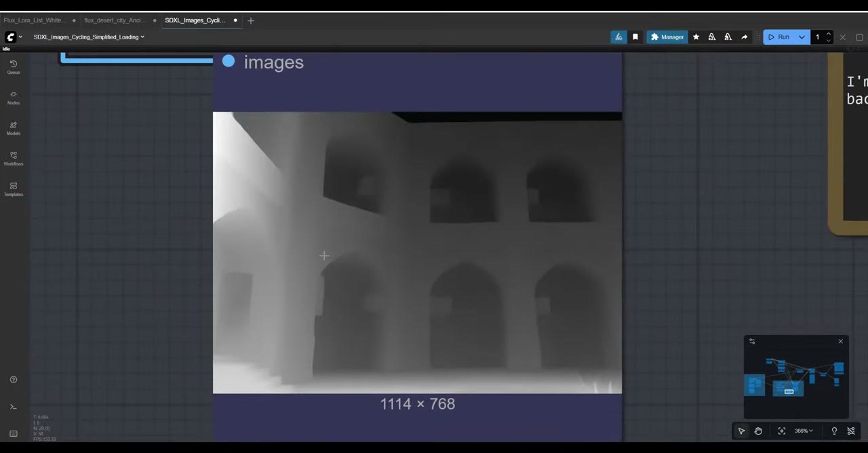Open SDXL_Images_Cycling_Simplified_Loading workflow dropdown
This screenshot has width=868, height=453.
point(89,37)
